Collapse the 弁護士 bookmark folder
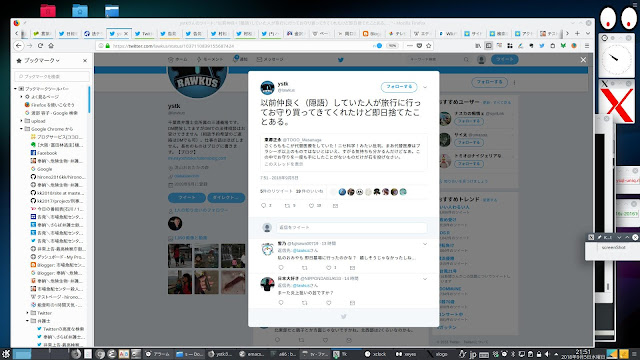Viewport: 640px width, 360px height. pos(28,321)
